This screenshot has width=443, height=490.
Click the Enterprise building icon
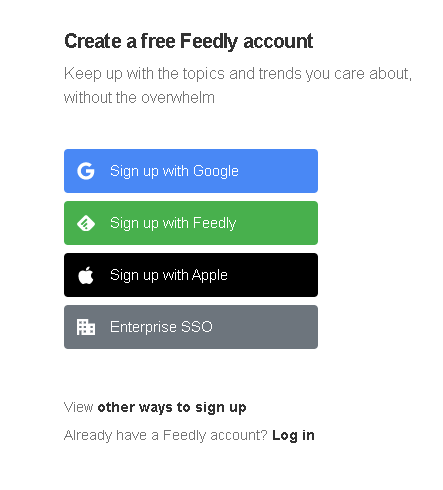[86, 327]
